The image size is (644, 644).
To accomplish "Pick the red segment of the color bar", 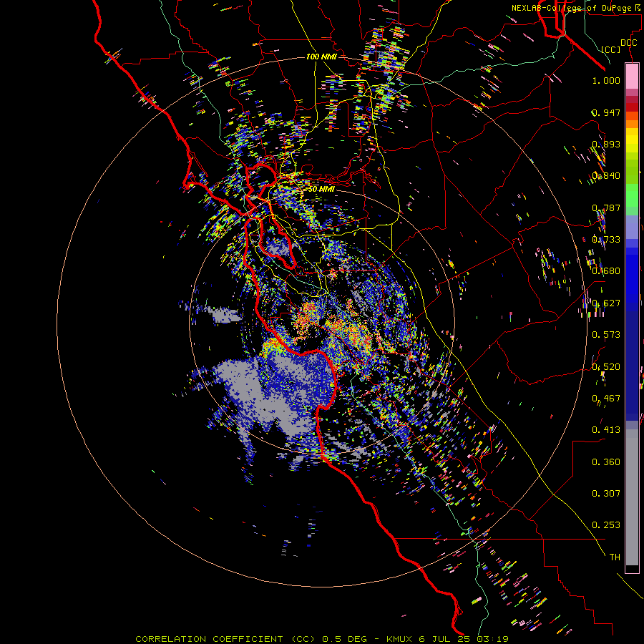I will 632,107.
